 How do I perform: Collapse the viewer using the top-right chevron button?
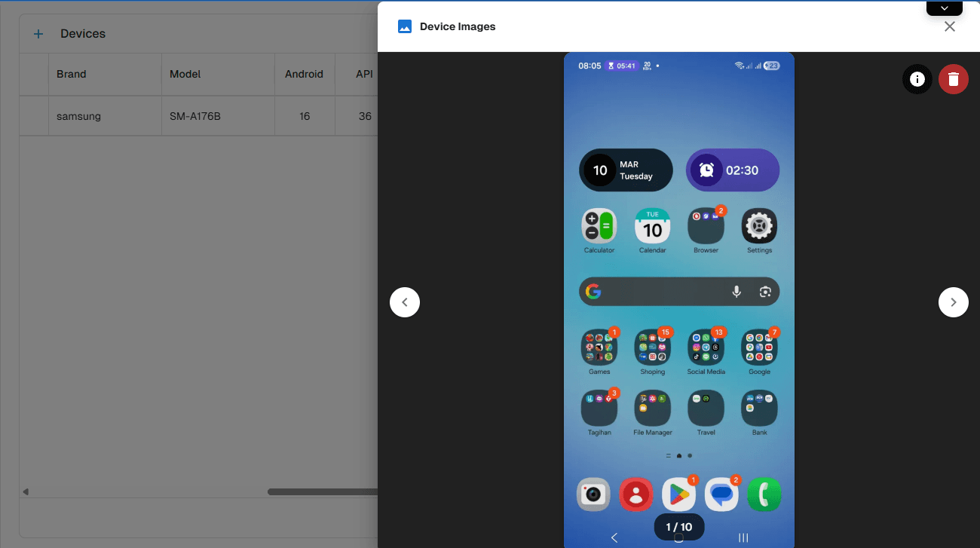(x=944, y=8)
